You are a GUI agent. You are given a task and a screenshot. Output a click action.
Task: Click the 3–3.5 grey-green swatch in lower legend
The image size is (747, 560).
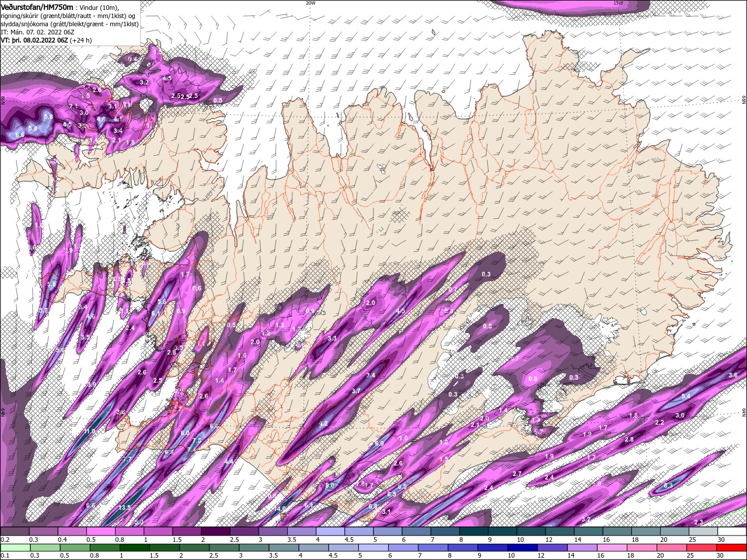click(254, 548)
